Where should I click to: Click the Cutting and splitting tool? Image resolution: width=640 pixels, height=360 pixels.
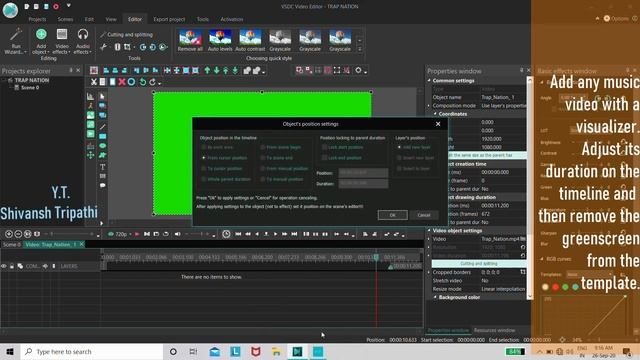point(127,35)
